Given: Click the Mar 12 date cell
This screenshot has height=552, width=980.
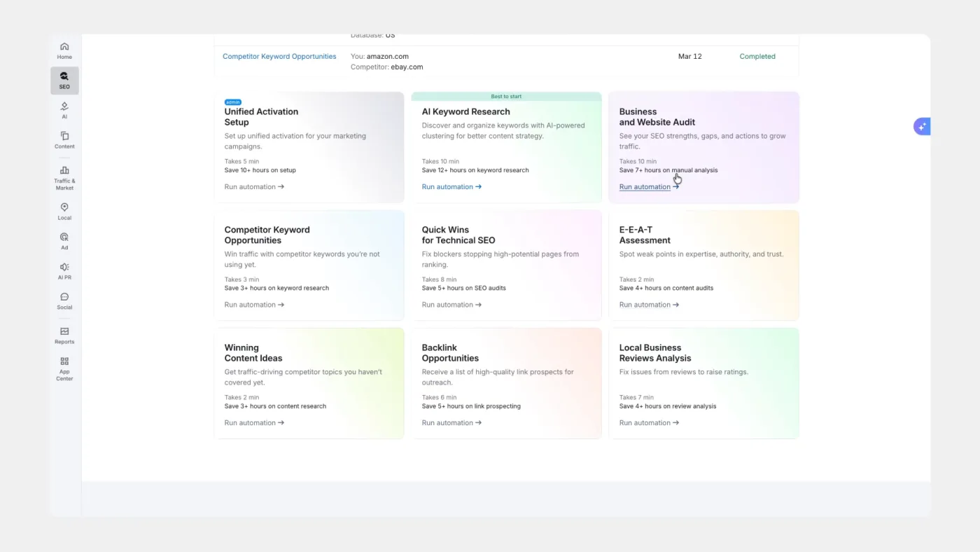Looking at the screenshot, I should tap(689, 56).
